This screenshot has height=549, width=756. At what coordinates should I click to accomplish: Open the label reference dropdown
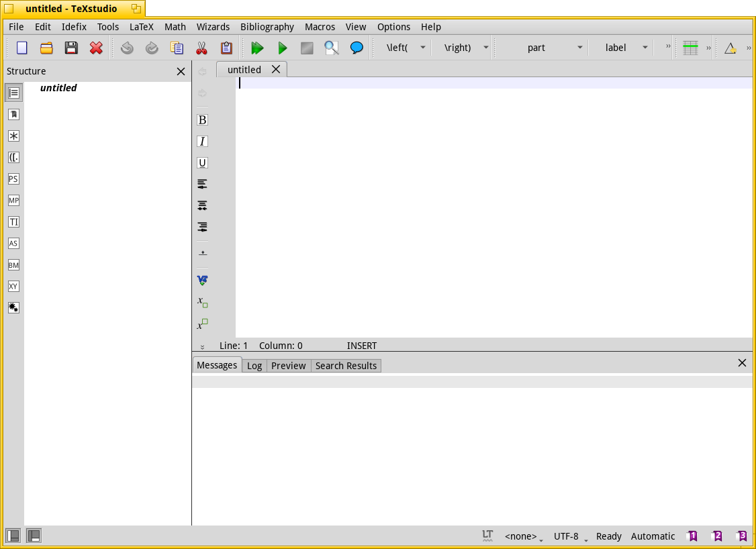coord(645,47)
